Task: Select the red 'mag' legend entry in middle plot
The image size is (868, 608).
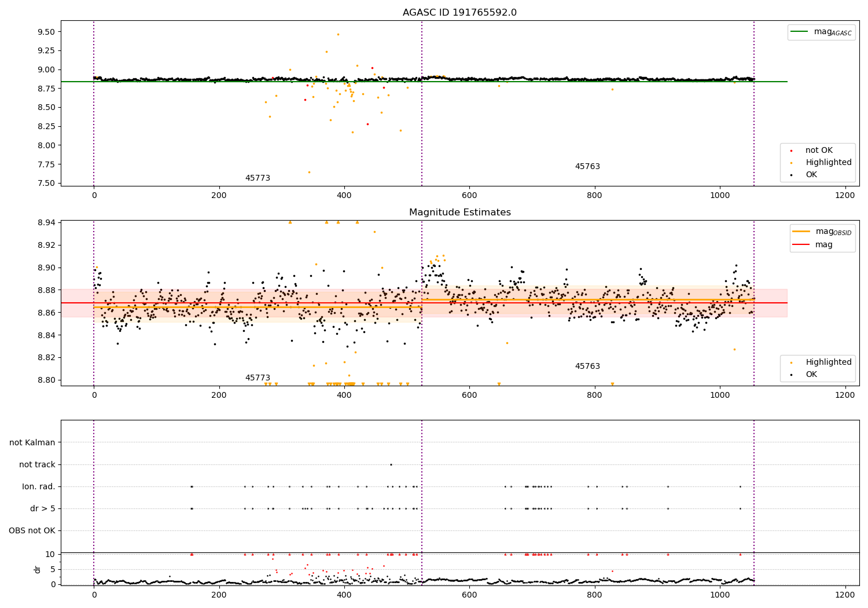Action: coord(812,245)
